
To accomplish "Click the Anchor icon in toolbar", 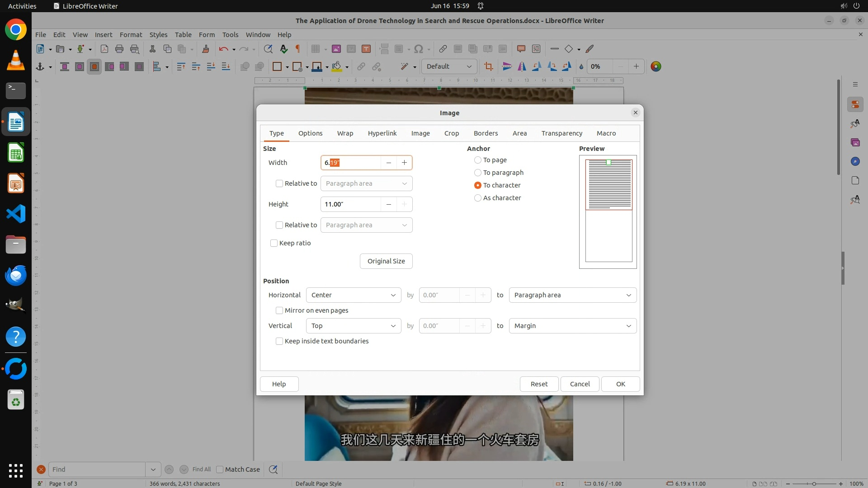I will [x=40, y=67].
